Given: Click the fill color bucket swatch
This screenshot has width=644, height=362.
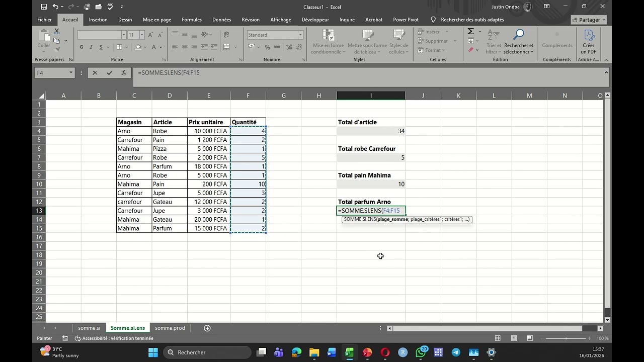Looking at the screenshot, I should [x=138, y=47].
